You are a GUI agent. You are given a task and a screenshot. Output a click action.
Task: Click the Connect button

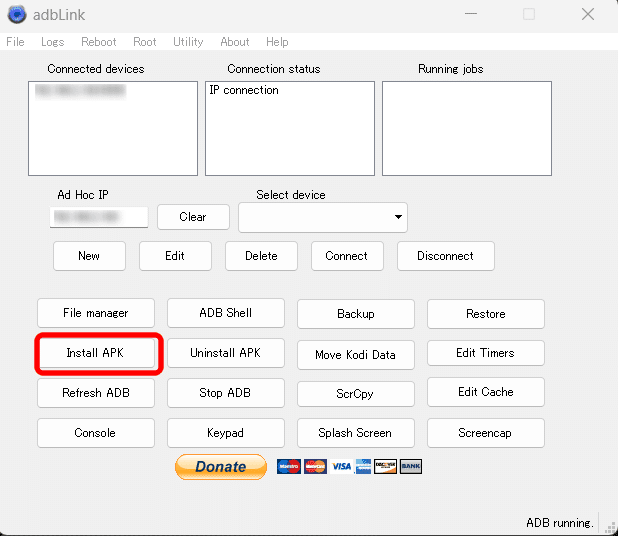coord(347,256)
